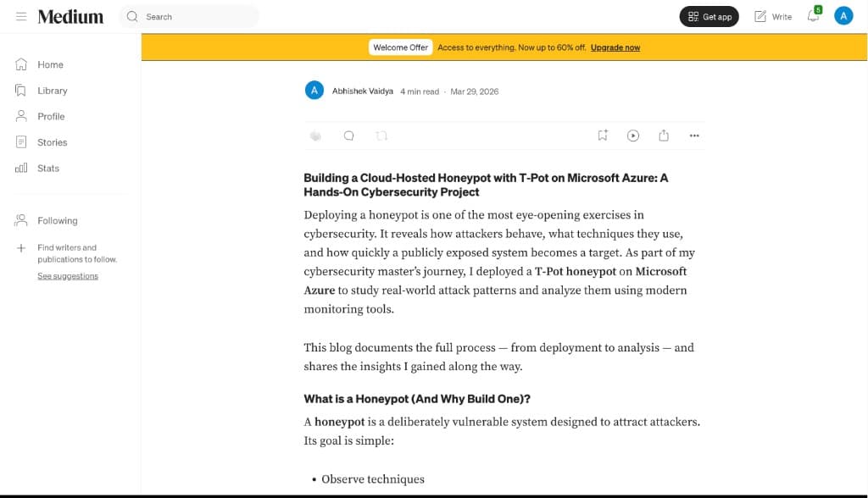
Task: Click the banner text Access to everything
Action: point(511,47)
